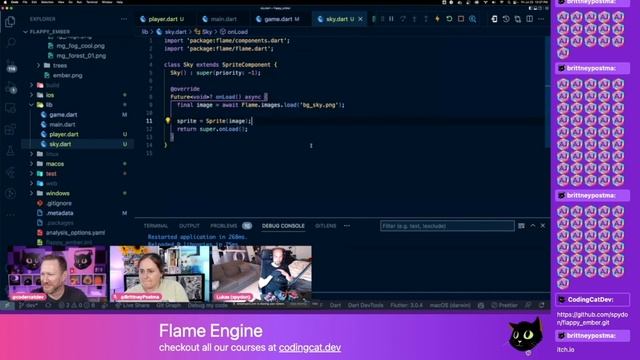Open the Extensions view in activity bar
This screenshot has width=640, height=360.
click(10, 130)
